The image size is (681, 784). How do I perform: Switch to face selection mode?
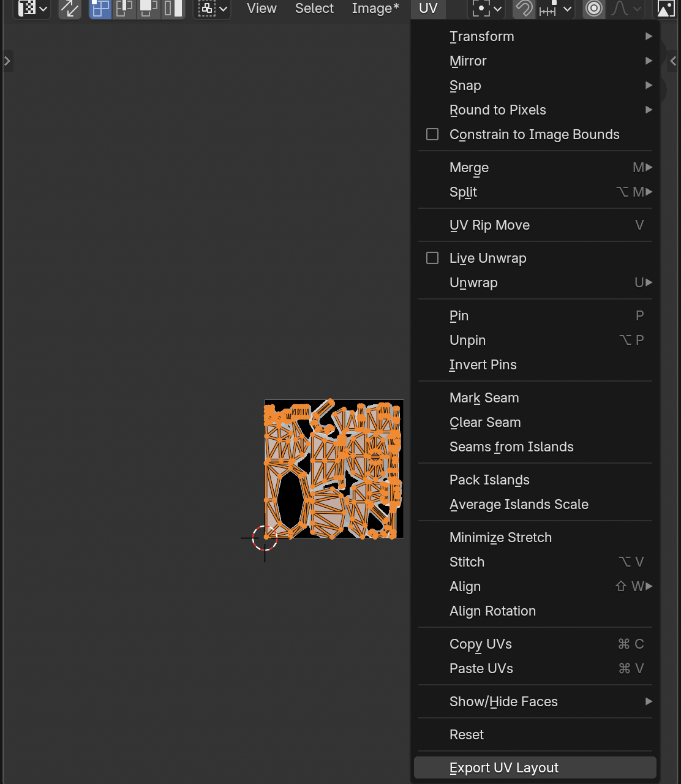point(149,9)
